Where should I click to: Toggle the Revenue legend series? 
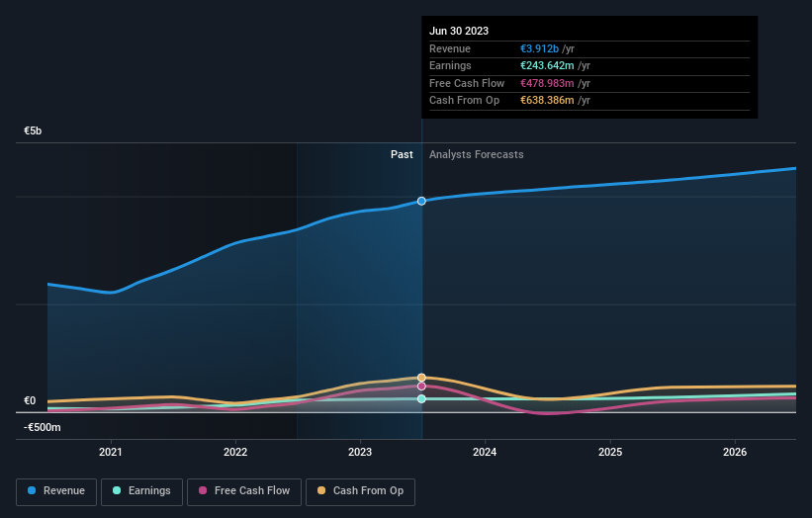point(56,491)
